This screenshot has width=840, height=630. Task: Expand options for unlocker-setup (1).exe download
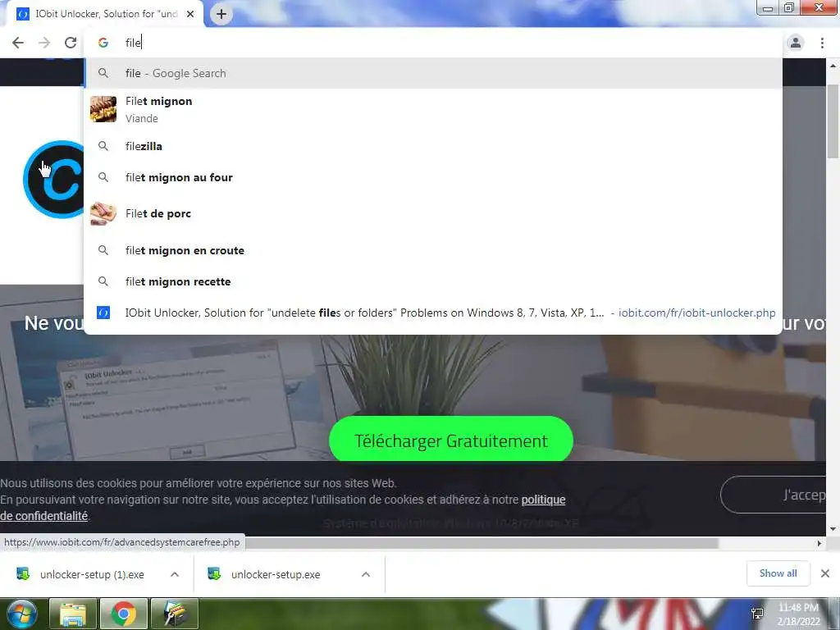coord(175,574)
